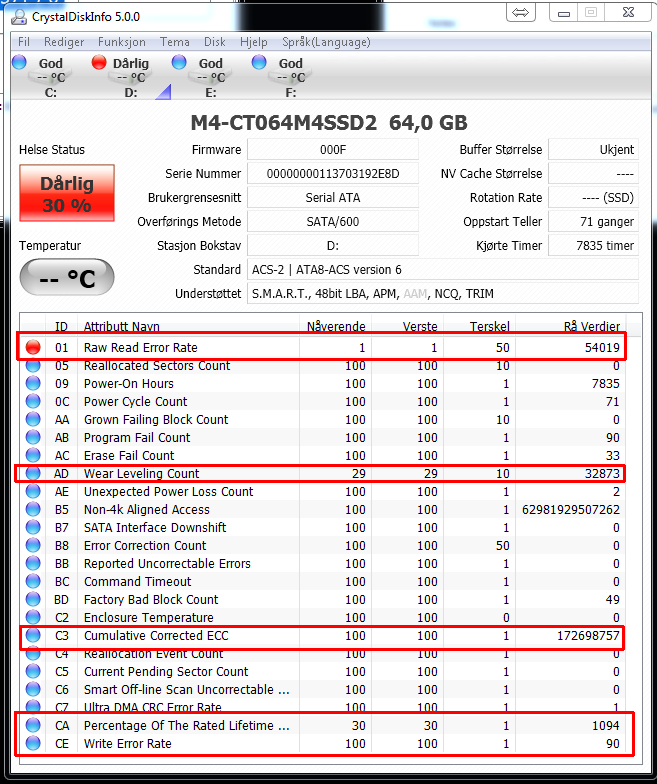Click the double-arrow button in the title bar
657x784 pixels.
click(x=520, y=12)
